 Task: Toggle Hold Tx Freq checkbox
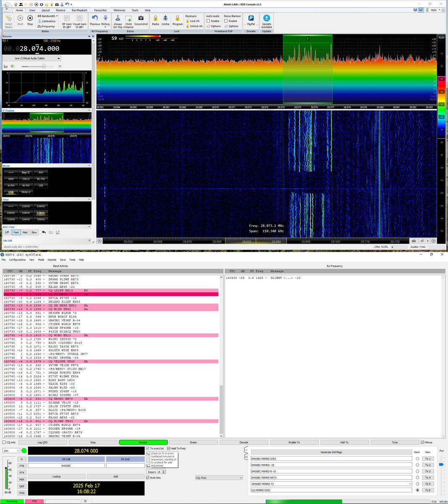pyautogui.click(x=169, y=448)
